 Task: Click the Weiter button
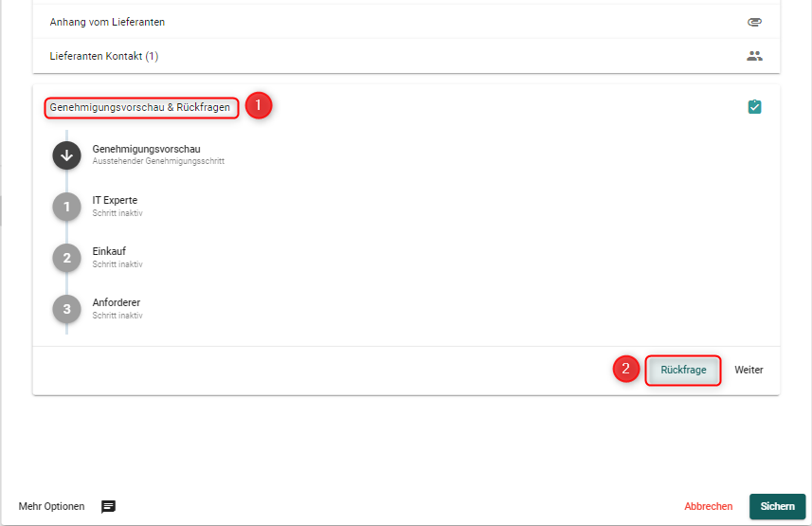click(x=749, y=370)
